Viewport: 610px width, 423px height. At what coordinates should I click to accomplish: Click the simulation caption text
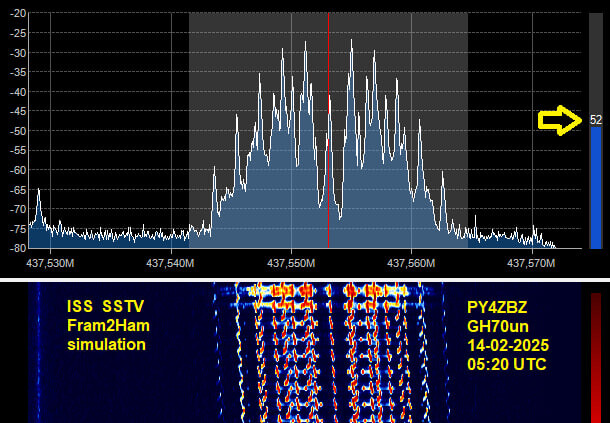coord(106,344)
